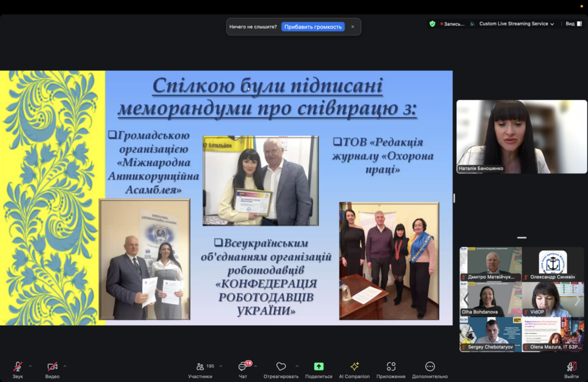Open Дополнительно more options menu

pos(430,369)
